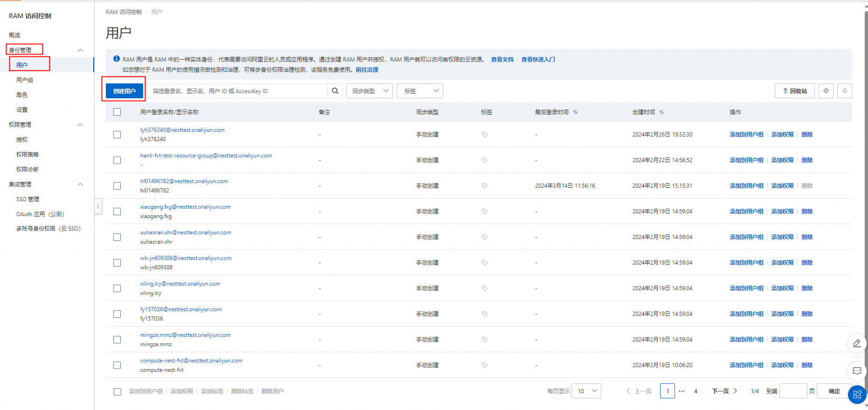Screen dimensions: 868x410
Task: Click the refresh list icon
Action: pyautogui.click(x=845, y=91)
